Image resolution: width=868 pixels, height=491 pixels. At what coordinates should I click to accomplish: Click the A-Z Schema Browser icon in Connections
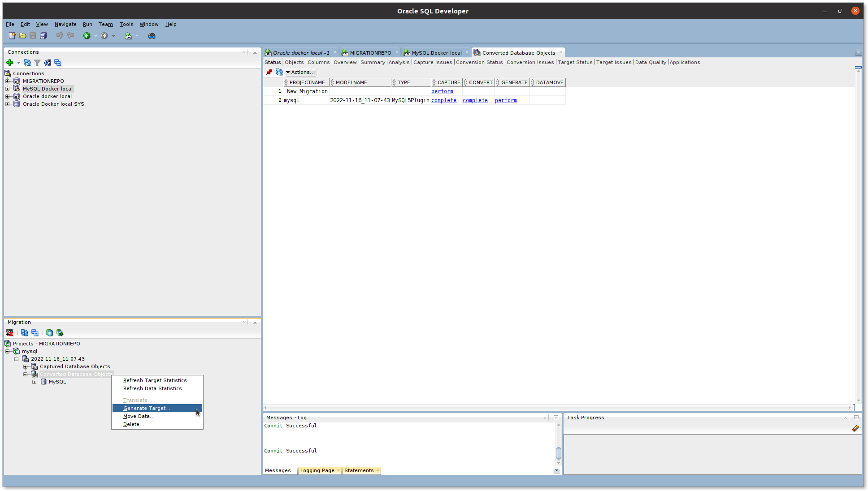coord(48,63)
